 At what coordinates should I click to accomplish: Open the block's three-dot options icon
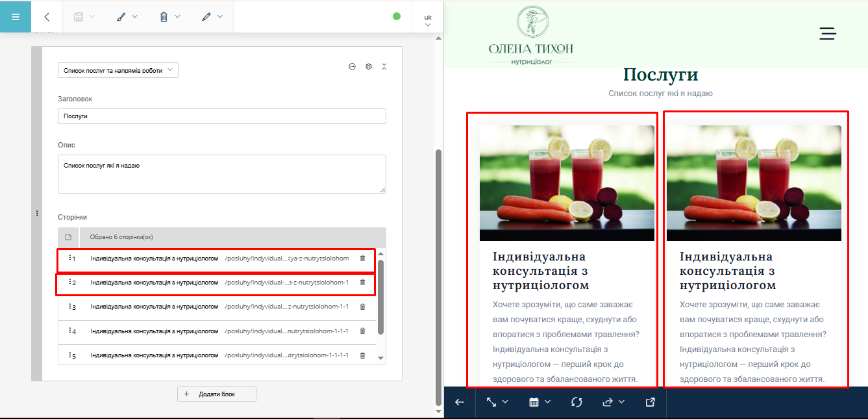353,66
